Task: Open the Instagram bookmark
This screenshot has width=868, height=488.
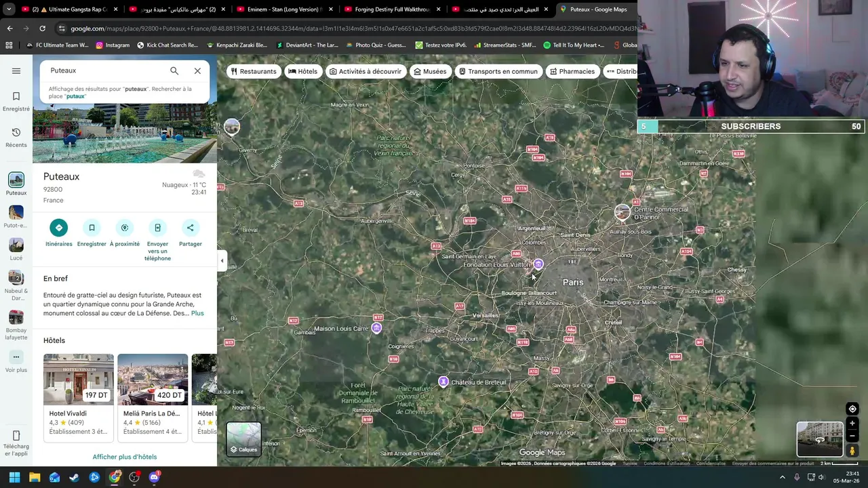Action: [x=113, y=45]
